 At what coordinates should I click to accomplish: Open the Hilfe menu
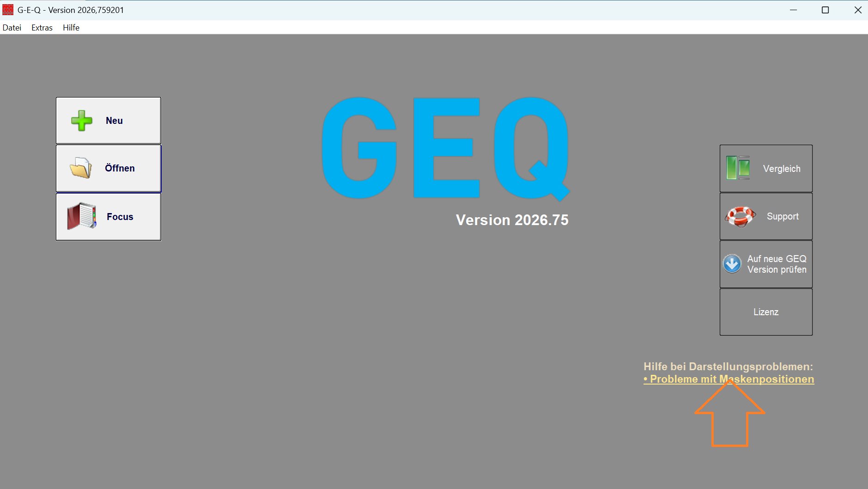click(x=71, y=28)
